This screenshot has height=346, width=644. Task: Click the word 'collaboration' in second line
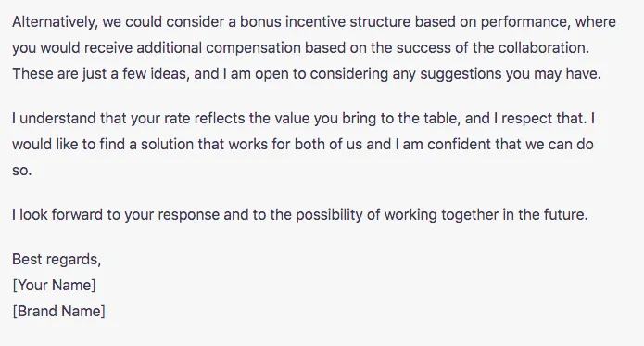click(x=543, y=47)
